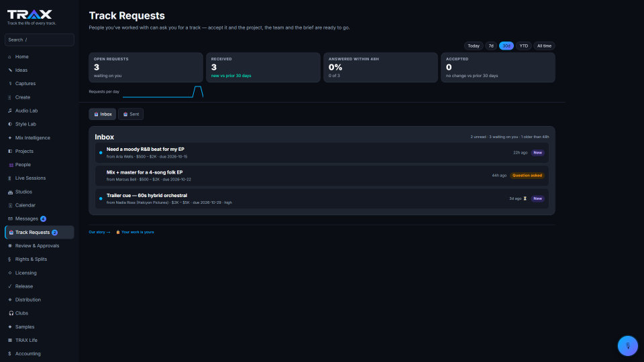Open the 4-song folk EP request
Viewport: 644px width, 362px height.
click(x=321, y=176)
